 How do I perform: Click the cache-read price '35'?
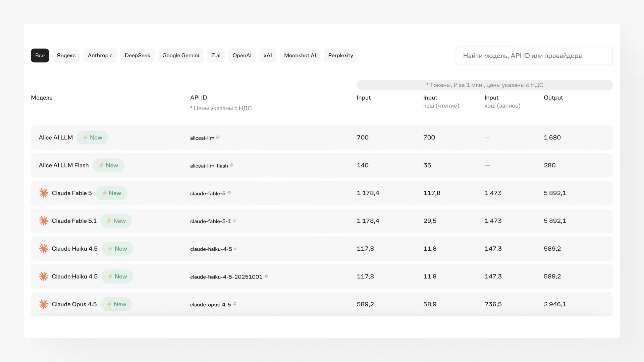click(x=427, y=165)
